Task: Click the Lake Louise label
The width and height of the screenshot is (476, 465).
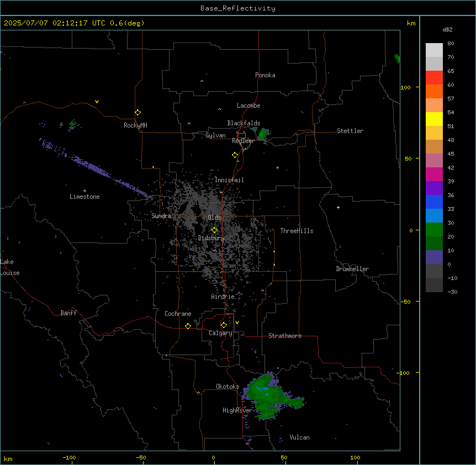Action: click(10, 267)
